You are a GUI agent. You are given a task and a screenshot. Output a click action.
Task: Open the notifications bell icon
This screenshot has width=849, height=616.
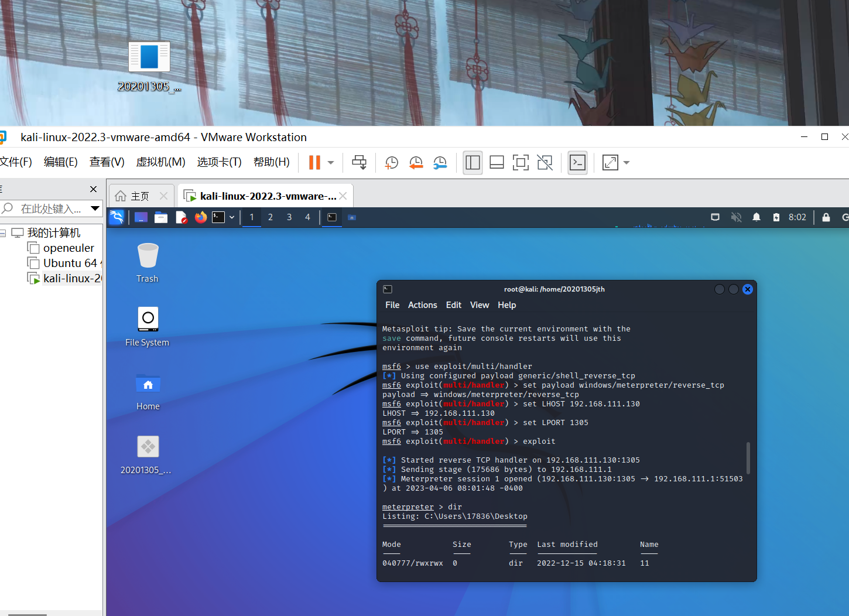(x=756, y=217)
